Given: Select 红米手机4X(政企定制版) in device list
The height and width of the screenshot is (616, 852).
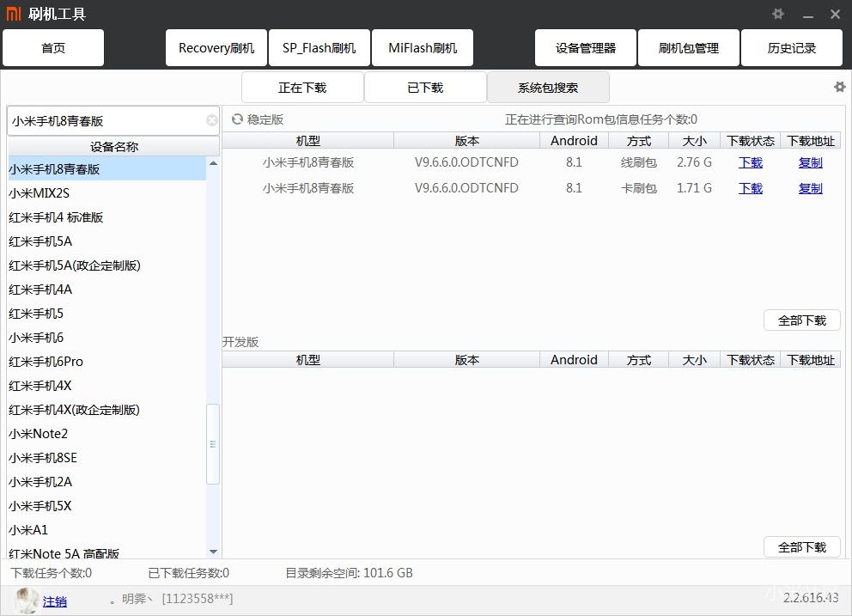Looking at the screenshot, I should coord(107,410).
